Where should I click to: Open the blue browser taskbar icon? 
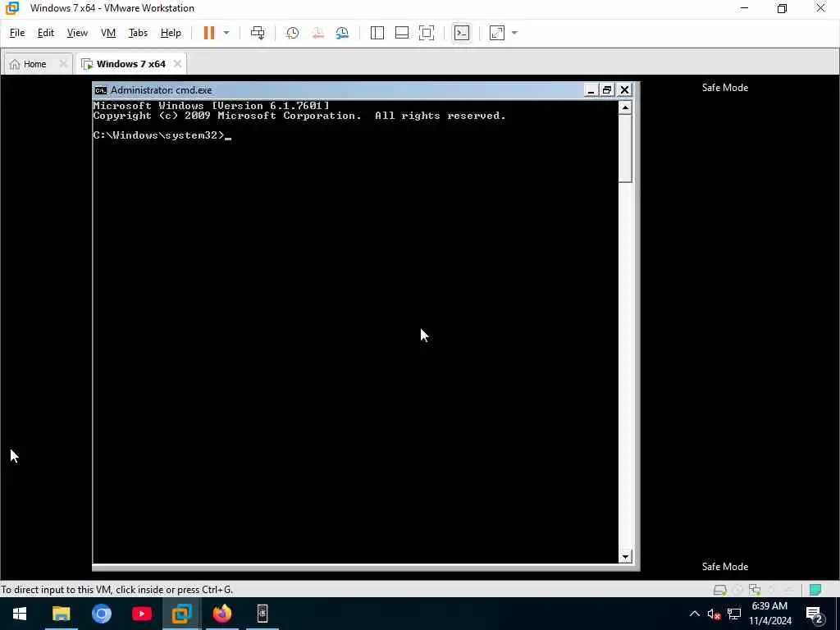[101, 614]
